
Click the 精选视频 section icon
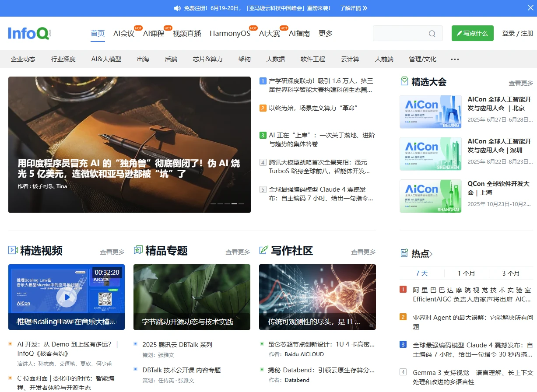pyautogui.click(x=13, y=250)
